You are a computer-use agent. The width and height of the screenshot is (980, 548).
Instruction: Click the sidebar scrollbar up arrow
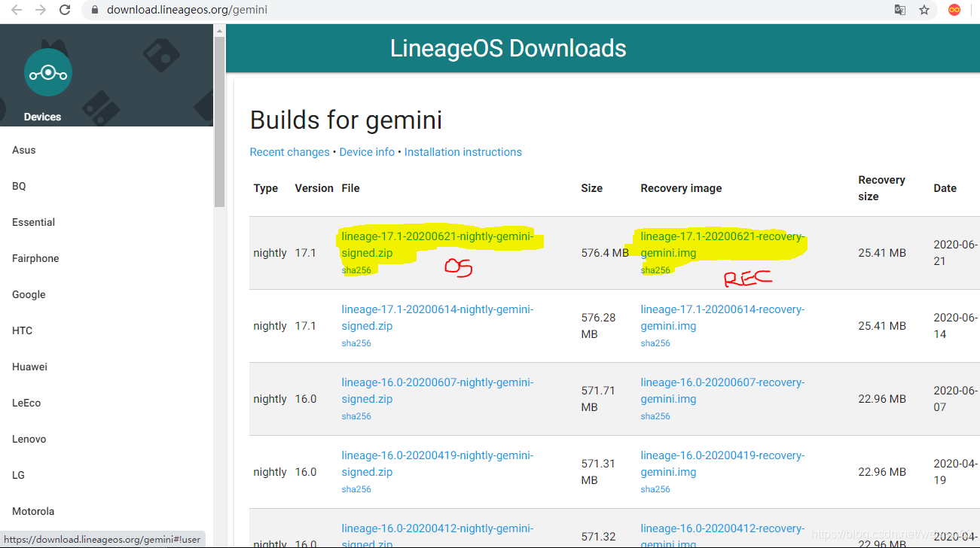(x=220, y=30)
